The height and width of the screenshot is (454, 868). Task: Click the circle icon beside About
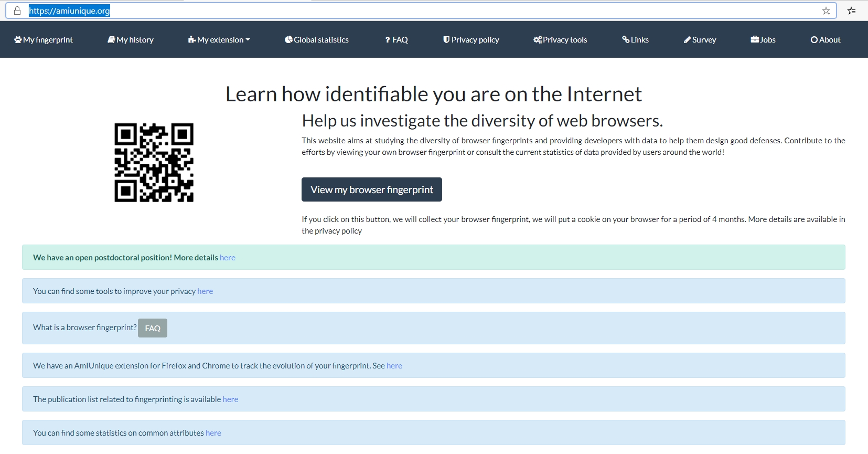pos(814,40)
